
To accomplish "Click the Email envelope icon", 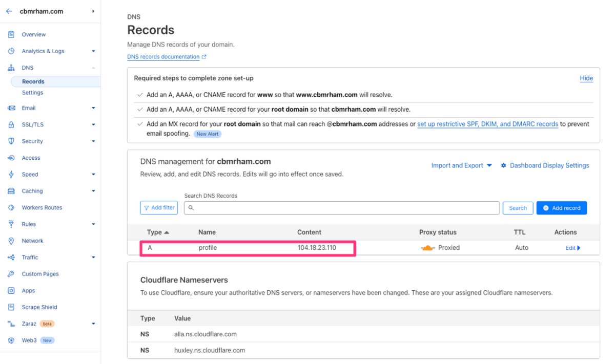I will 11,108.
